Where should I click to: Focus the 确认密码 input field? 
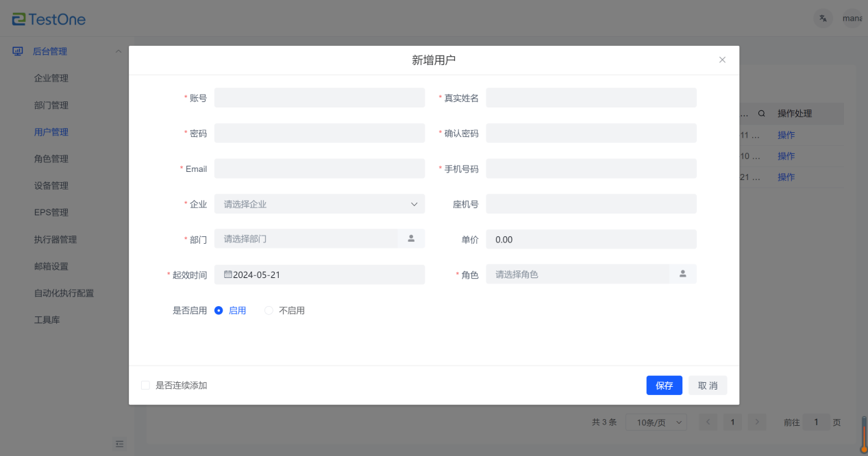click(x=591, y=134)
